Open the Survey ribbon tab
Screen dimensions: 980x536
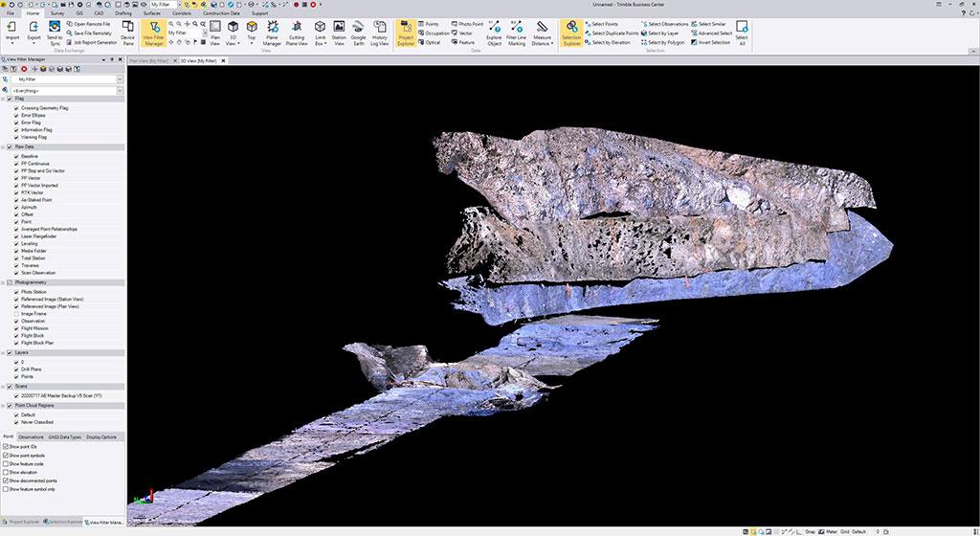[x=56, y=13]
